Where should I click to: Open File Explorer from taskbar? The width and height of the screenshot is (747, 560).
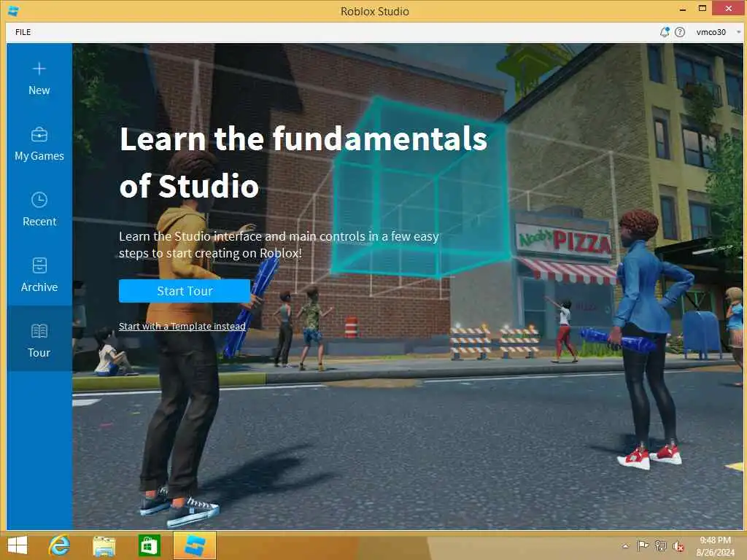coord(104,545)
